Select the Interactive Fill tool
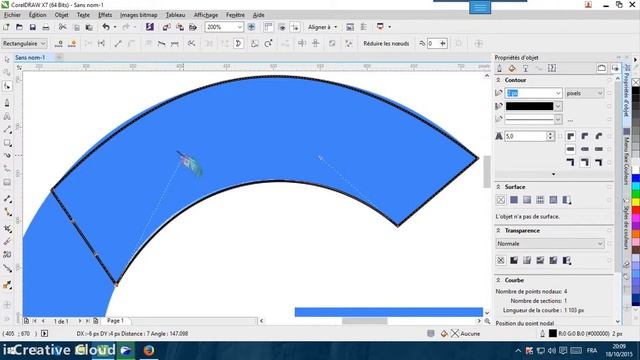Image resolution: width=640 pixels, height=360 pixels. pos(7,285)
